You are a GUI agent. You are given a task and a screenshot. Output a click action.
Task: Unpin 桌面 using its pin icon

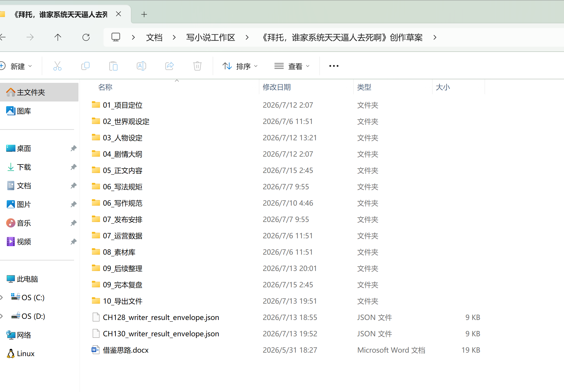click(x=73, y=148)
